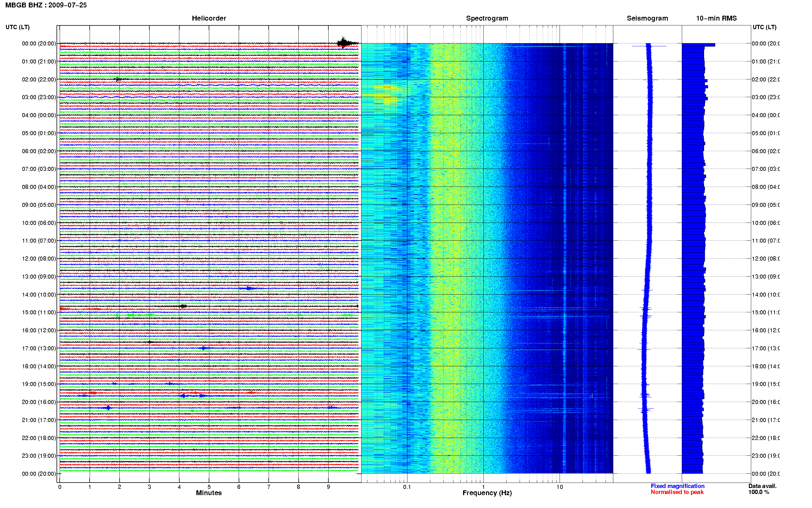
Task: Click the left '21:00 (17:00)' time label
Action: pyautogui.click(x=39, y=420)
